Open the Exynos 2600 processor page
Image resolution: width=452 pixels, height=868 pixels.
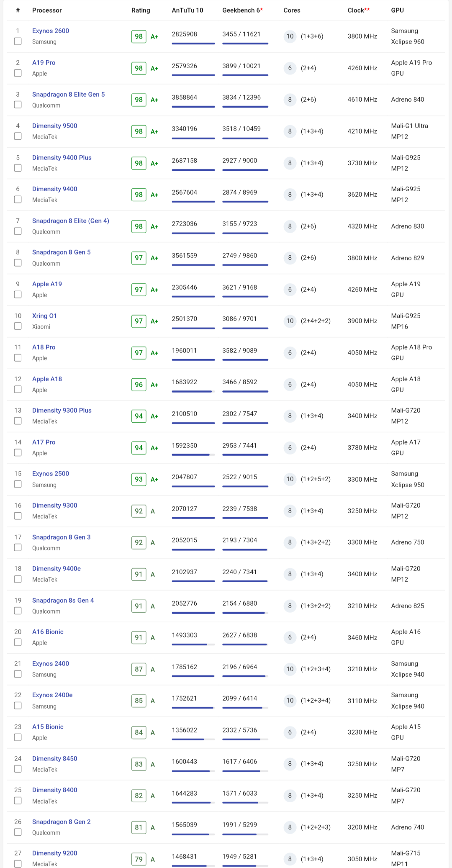coord(51,31)
